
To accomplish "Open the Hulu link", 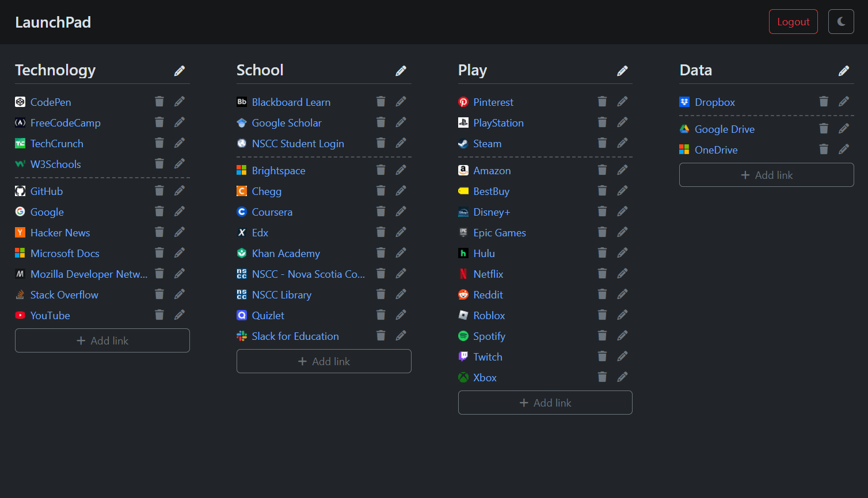I will [484, 253].
